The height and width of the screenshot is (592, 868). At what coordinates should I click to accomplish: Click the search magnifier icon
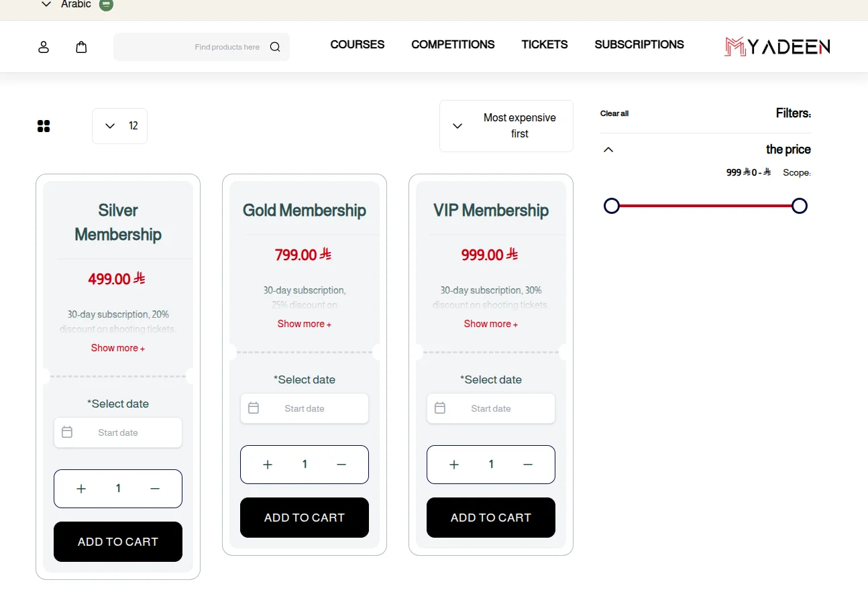(x=275, y=47)
